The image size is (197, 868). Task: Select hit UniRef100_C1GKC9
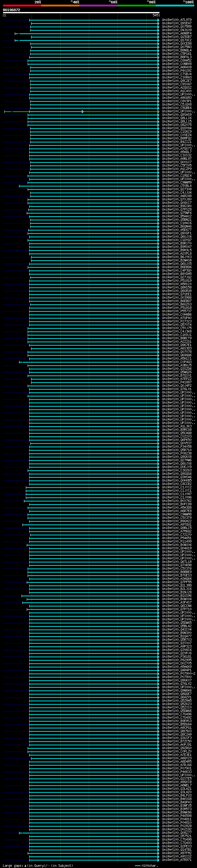coord(176,132)
